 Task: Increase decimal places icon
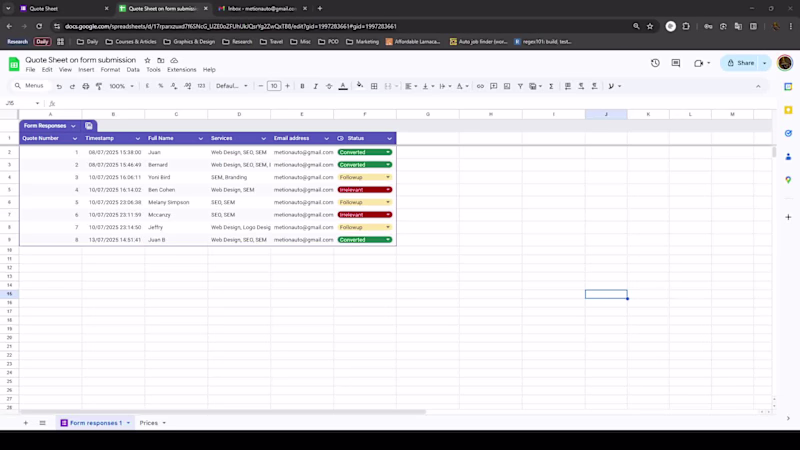(188, 86)
